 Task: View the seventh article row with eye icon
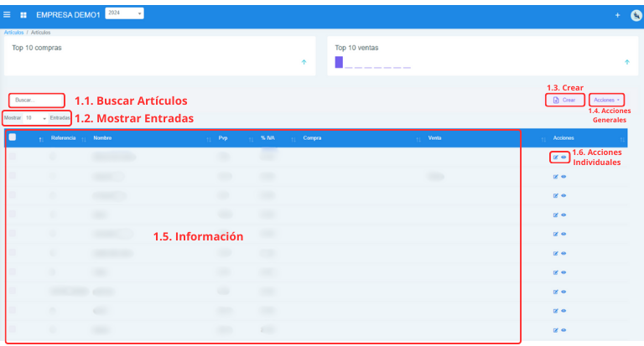[563, 272]
